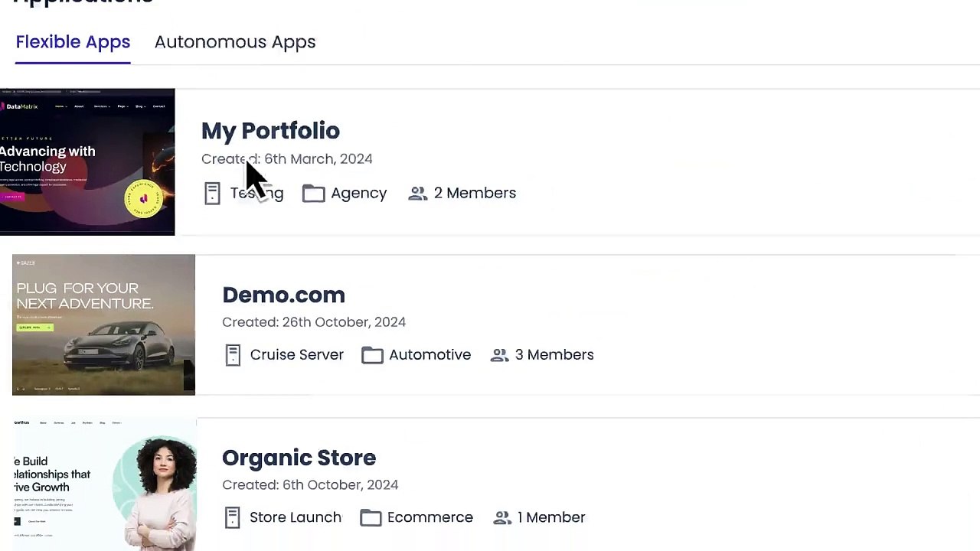Viewport: 980px width, 551px height.
Task: Click the Store Launch server icon
Action: pyautogui.click(x=233, y=517)
